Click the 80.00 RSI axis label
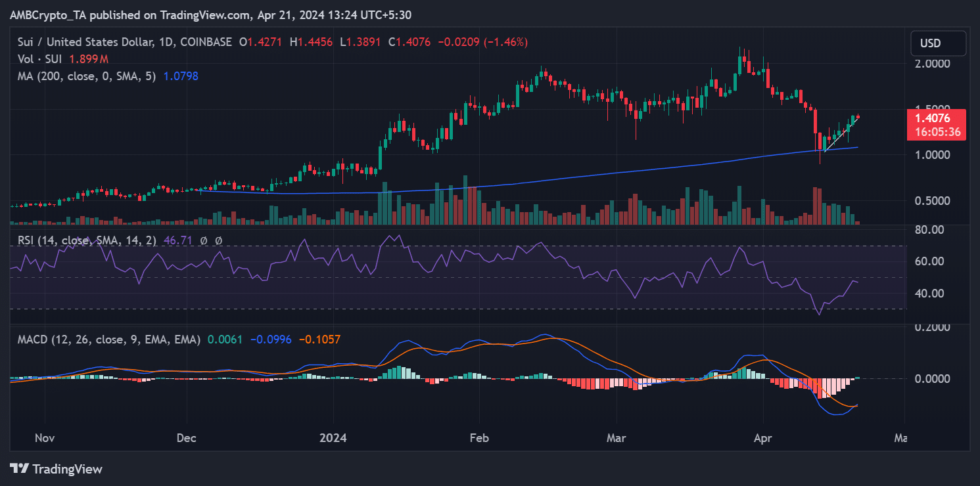 point(930,230)
